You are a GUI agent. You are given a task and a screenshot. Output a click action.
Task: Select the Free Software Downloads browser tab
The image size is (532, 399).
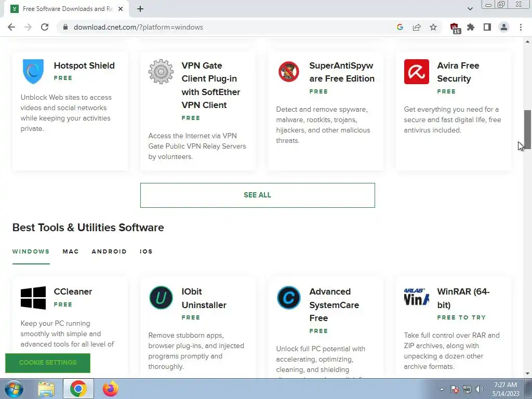pyautogui.click(x=66, y=9)
